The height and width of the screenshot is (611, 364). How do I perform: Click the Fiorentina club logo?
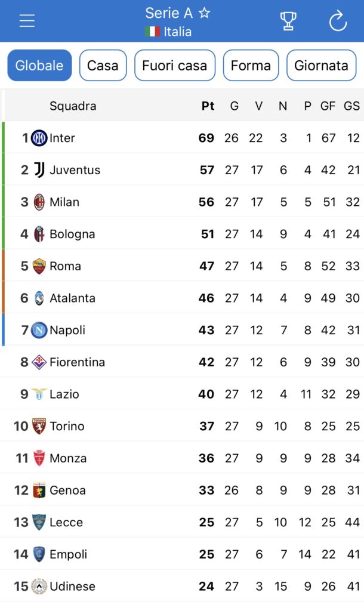[39, 362]
